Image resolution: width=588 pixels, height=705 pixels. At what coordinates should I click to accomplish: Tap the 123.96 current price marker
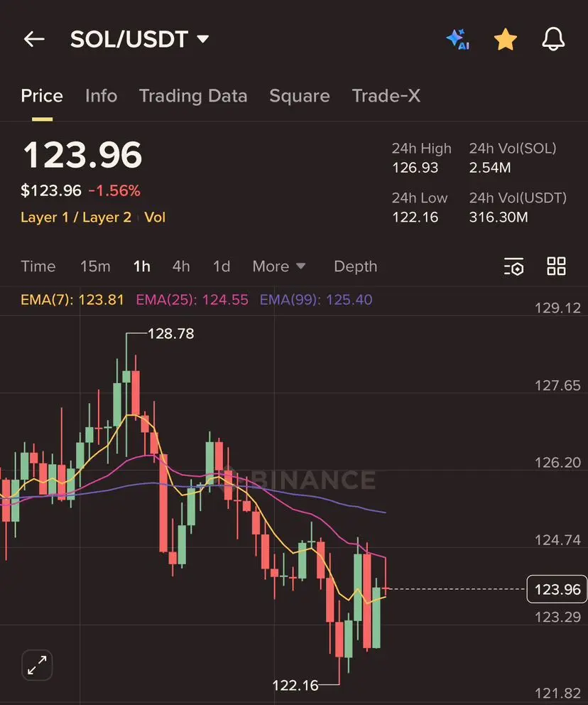(557, 589)
